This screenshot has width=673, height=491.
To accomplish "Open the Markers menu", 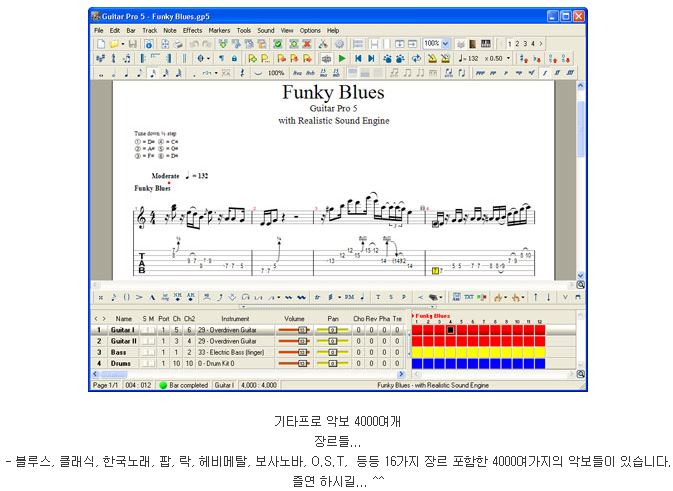I will (x=219, y=30).
